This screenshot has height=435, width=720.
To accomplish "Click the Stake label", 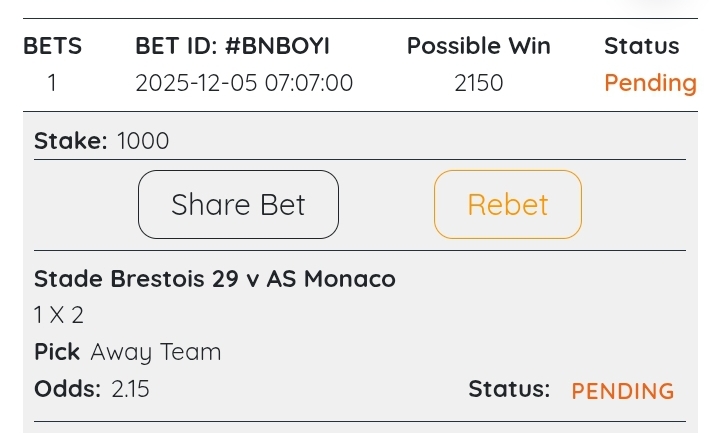I will tap(70, 141).
